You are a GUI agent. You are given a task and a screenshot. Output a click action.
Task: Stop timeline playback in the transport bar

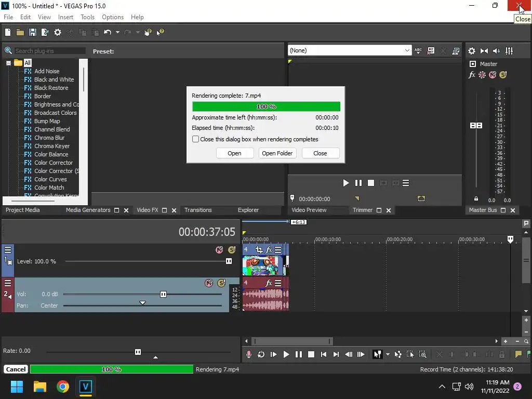click(x=311, y=354)
